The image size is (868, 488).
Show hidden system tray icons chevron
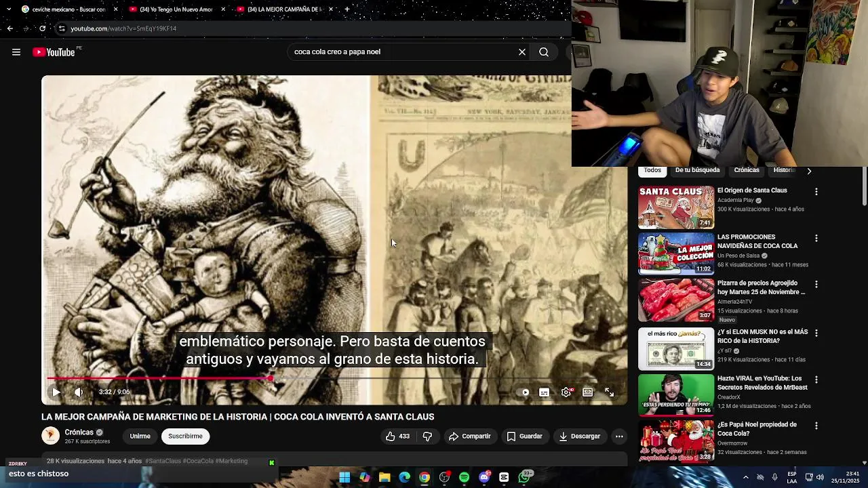coord(745,477)
